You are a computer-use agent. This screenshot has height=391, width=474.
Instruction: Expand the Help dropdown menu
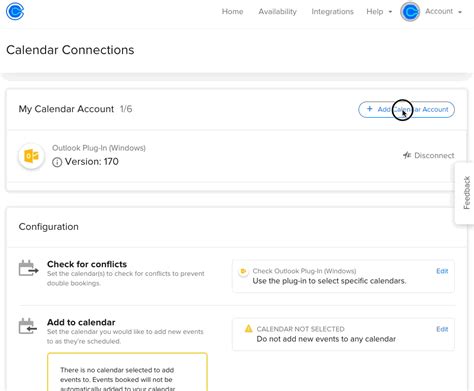coord(379,12)
